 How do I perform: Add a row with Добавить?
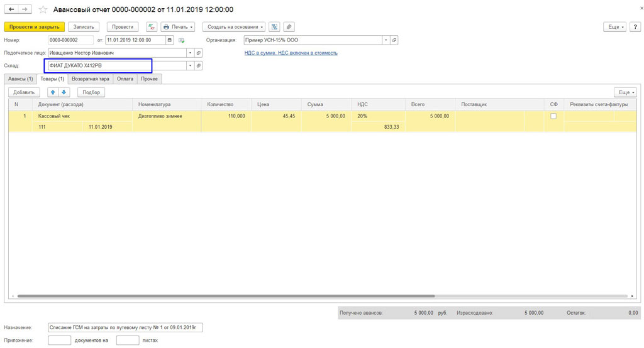pos(24,92)
